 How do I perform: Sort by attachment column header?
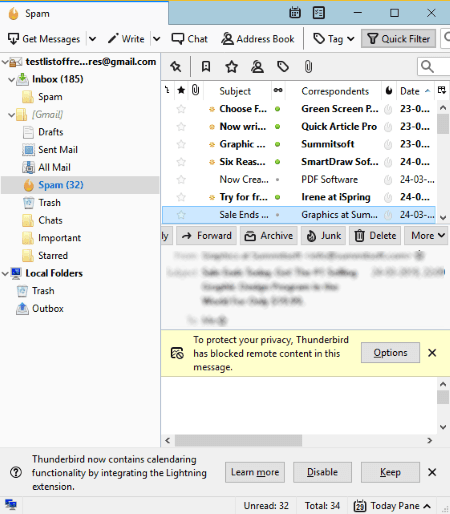(196, 90)
